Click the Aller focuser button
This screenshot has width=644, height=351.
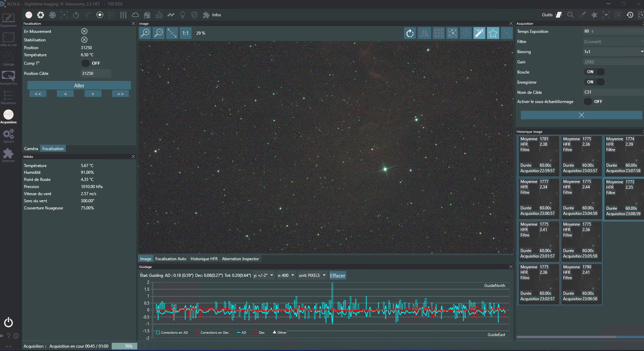click(x=79, y=85)
